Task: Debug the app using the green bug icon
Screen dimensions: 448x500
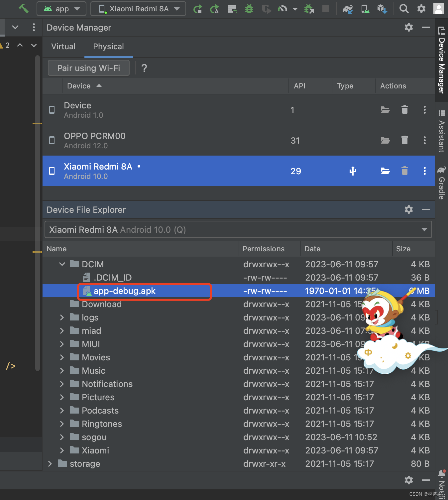Action: (x=249, y=9)
